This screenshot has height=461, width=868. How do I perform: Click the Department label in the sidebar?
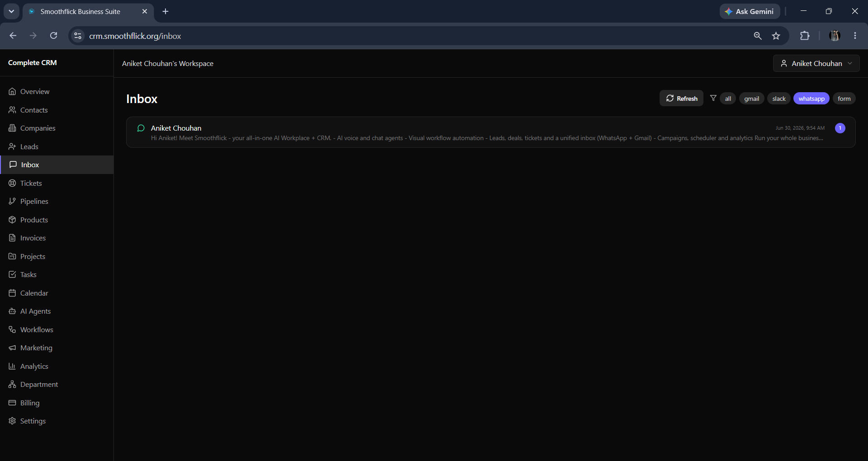pyautogui.click(x=39, y=384)
